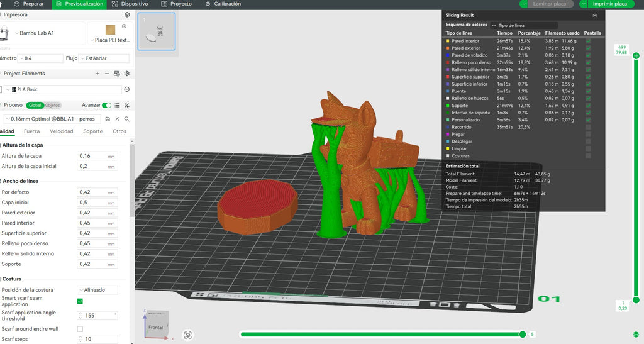Open Posición de la costura dropdown
The height and width of the screenshot is (344, 644).
(97, 290)
